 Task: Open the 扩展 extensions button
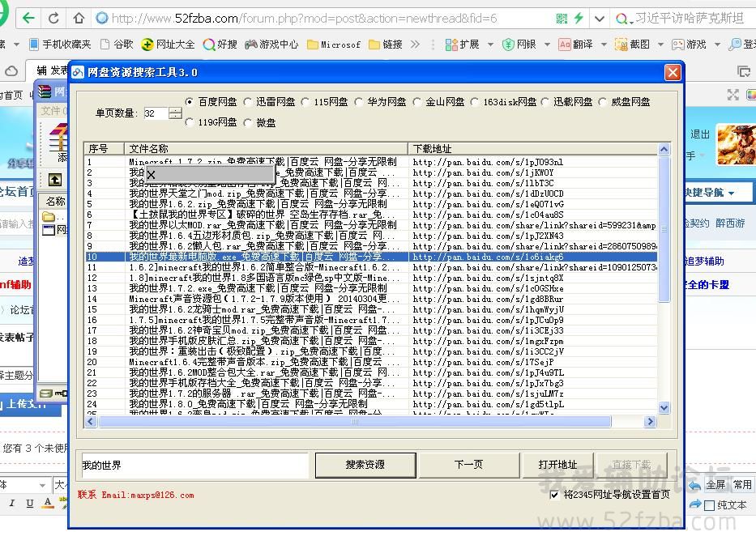coord(462,45)
